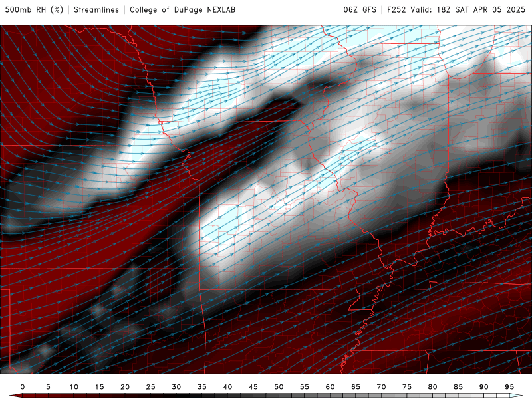Click the "500mb RH (%)" title text
Screen dimensions: 532x399
(x=34, y=10)
